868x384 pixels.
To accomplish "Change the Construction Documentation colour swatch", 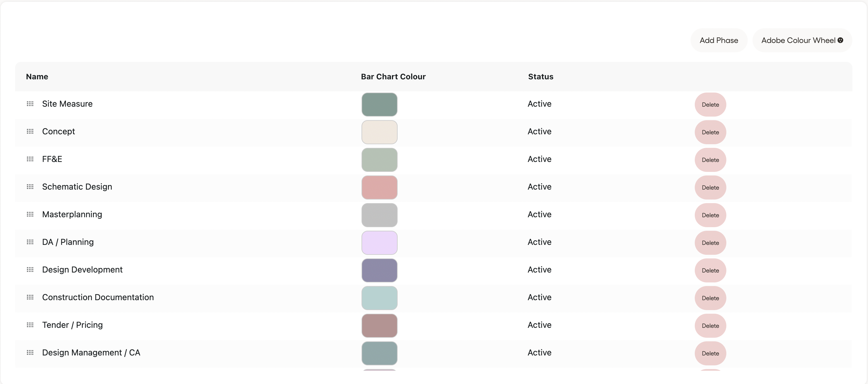I will click(380, 298).
